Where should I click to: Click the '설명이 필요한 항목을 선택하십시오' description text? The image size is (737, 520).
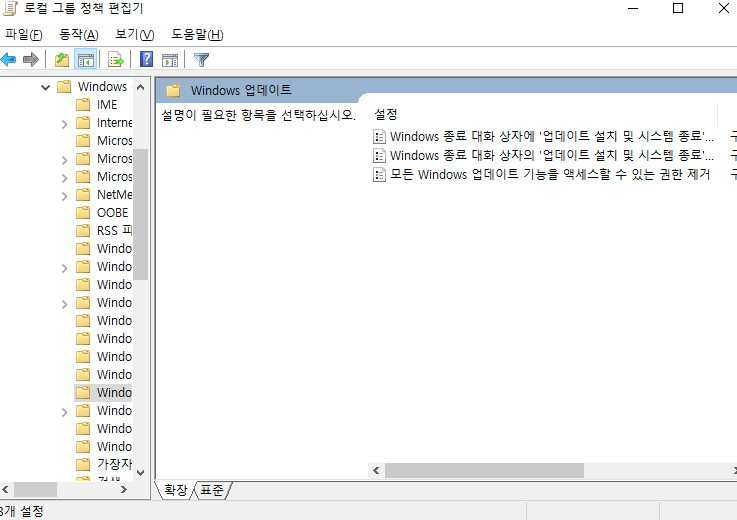pyautogui.click(x=259, y=115)
